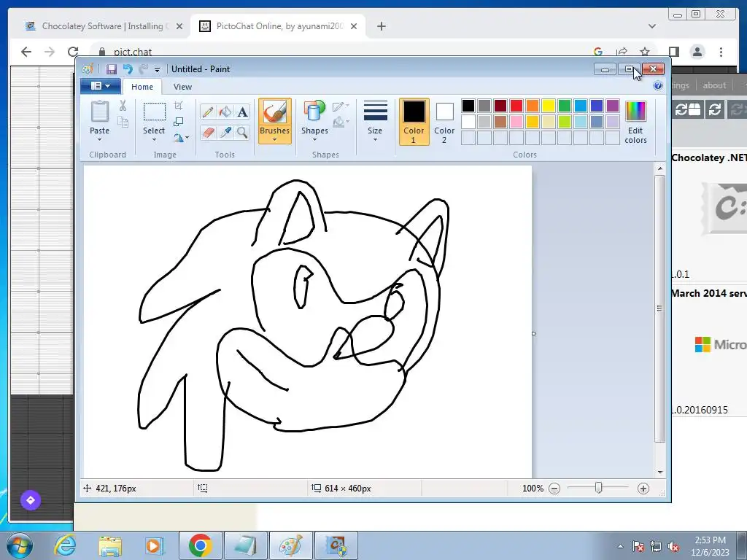Click the Resize icon in Image group

pos(179,122)
